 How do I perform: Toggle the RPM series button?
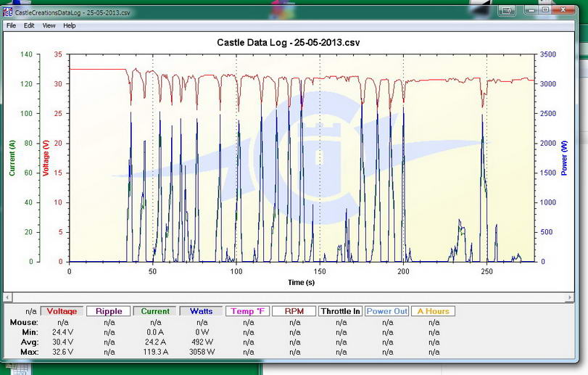pyautogui.click(x=294, y=311)
